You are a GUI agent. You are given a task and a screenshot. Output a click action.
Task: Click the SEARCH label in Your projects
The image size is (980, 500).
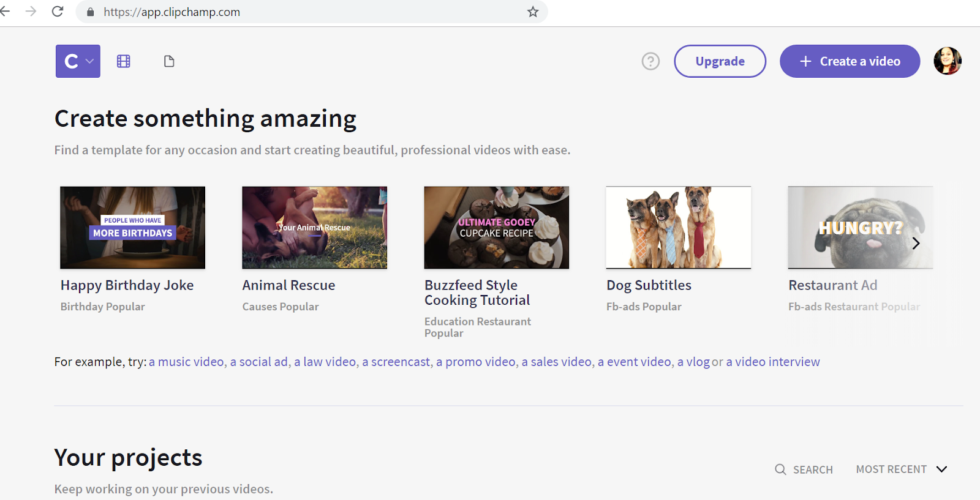[x=813, y=470]
